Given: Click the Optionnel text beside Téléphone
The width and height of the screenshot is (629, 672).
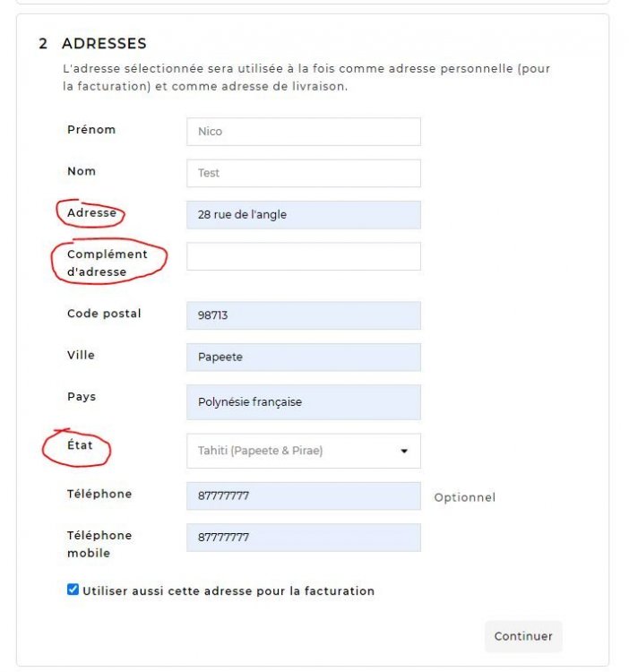Looking at the screenshot, I should [464, 497].
